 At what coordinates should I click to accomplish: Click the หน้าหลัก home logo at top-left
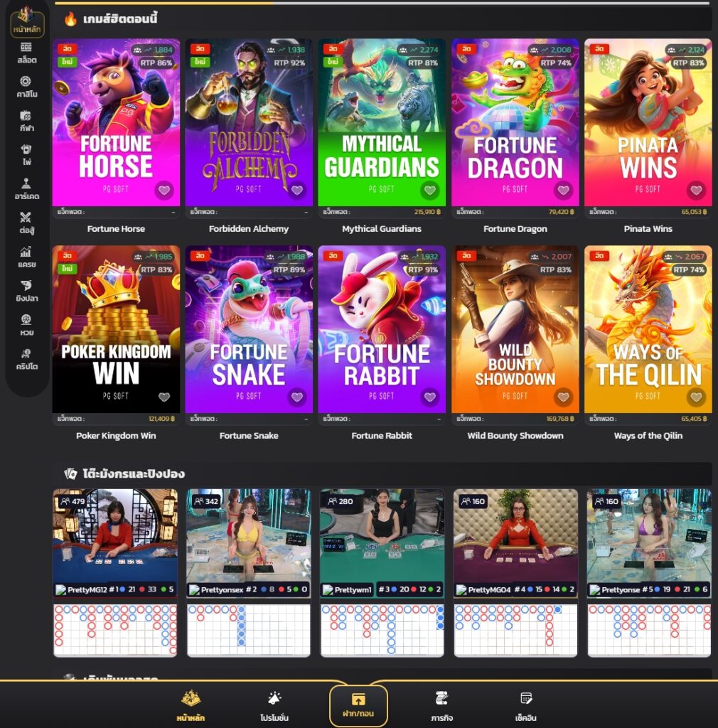click(28, 22)
